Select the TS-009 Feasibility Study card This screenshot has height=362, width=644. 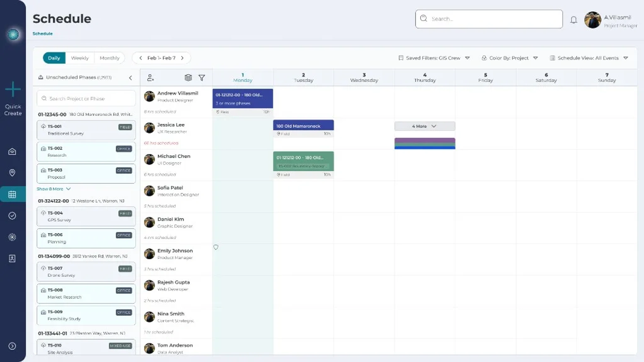coord(86,315)
